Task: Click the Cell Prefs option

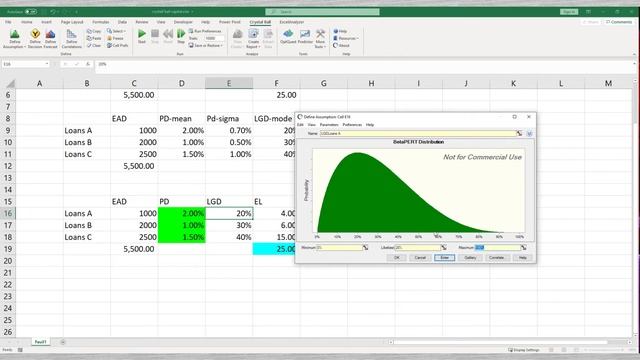Action: point(118,46)
